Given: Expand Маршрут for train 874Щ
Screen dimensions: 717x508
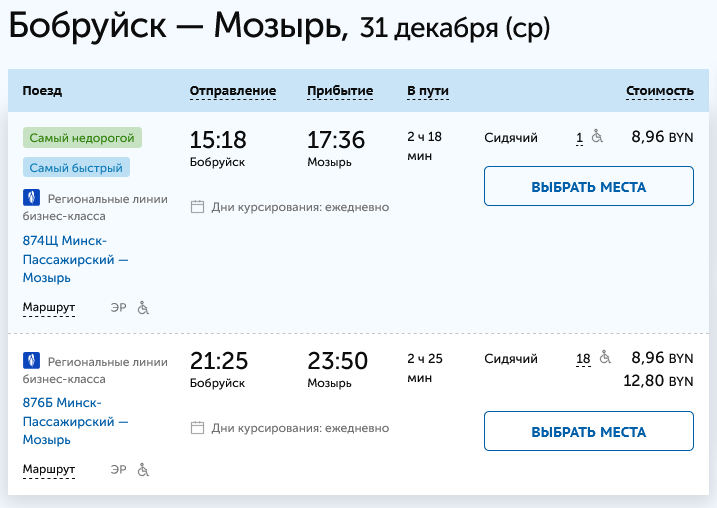Looking at the screenshot, I should (48, 307).
